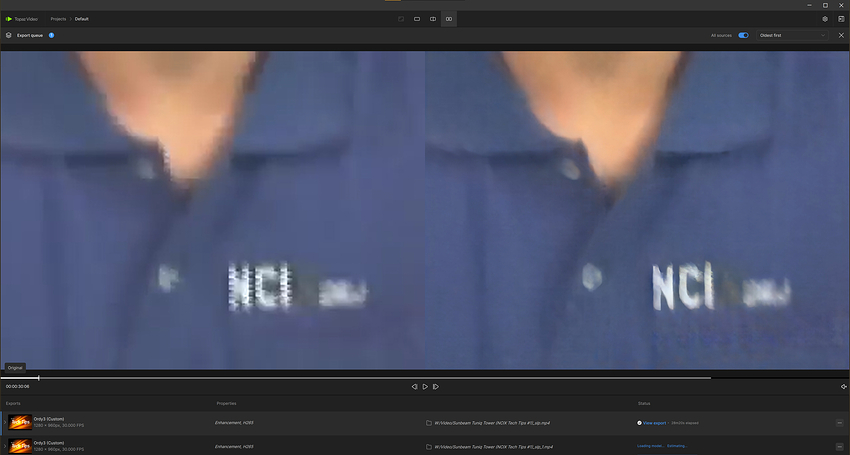Click the Original label on left preview

point(15,368)
